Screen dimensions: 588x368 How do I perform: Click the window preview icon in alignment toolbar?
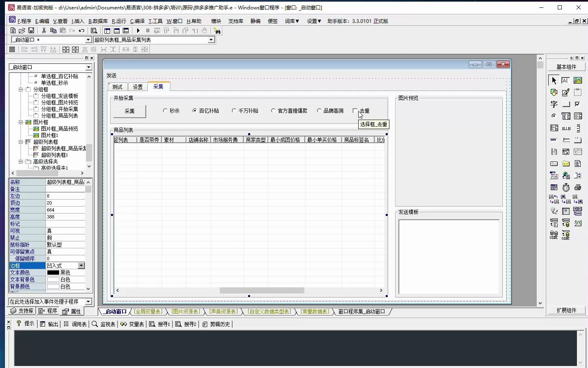click(x=12, y=49)
